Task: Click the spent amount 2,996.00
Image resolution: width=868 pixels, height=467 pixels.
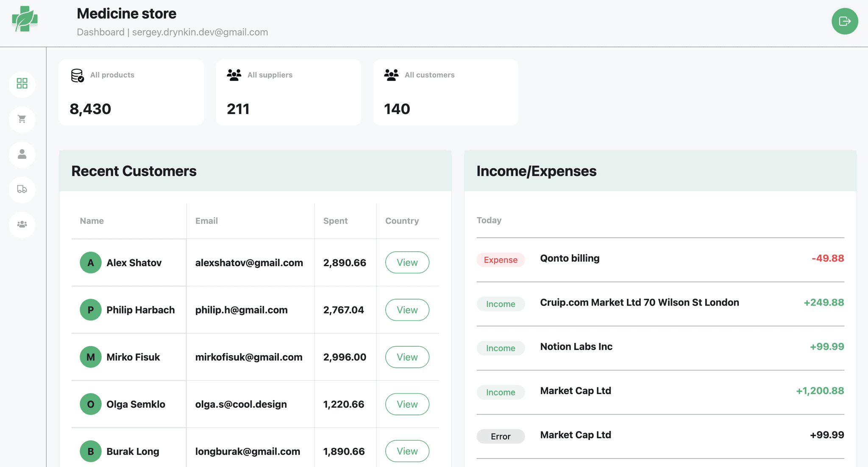Action: click(345, 357)
